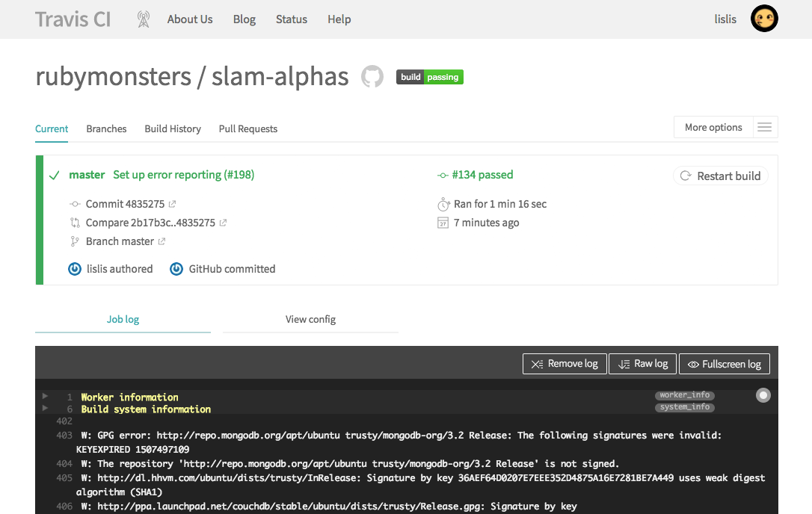Switch to the Current tab
Image resolution: width=812 pixels, height=514 pixels.
(52, 129)
